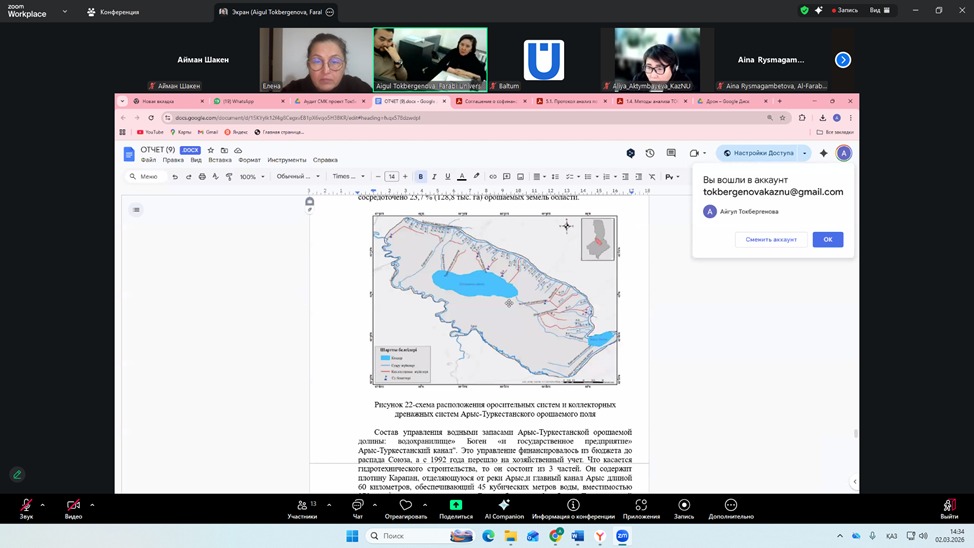
Task: Click the green Поделиться share screen icon
Action: click(455, 506)
